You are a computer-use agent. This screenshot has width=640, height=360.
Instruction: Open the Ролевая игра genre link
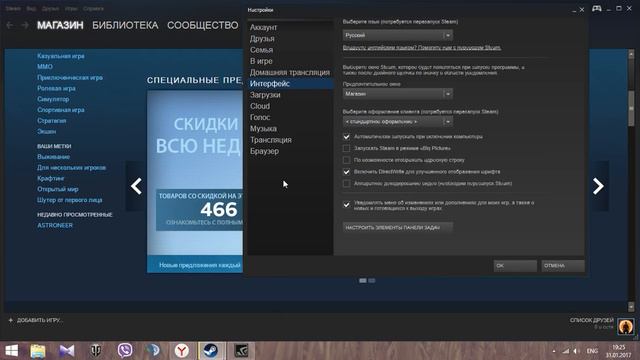click(x=56, y=88)
